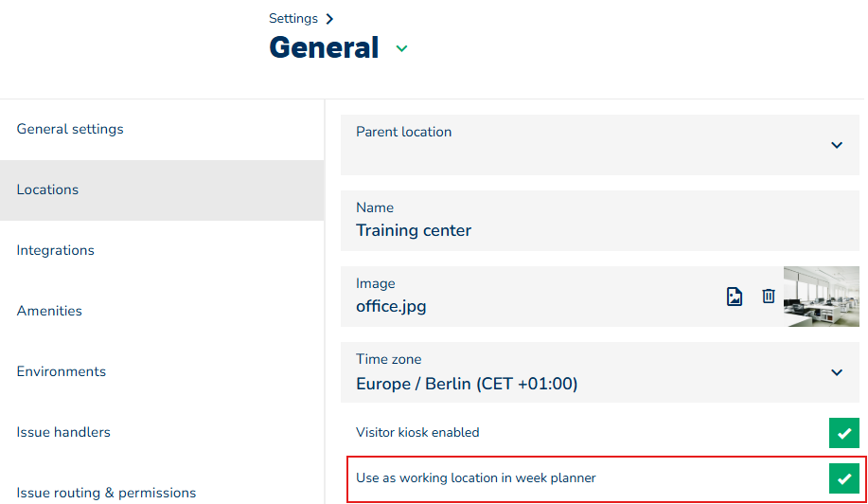This screenshot has width=868, height=504.
Task: Go to Issue routing & permissions
Action: (106, 493)
